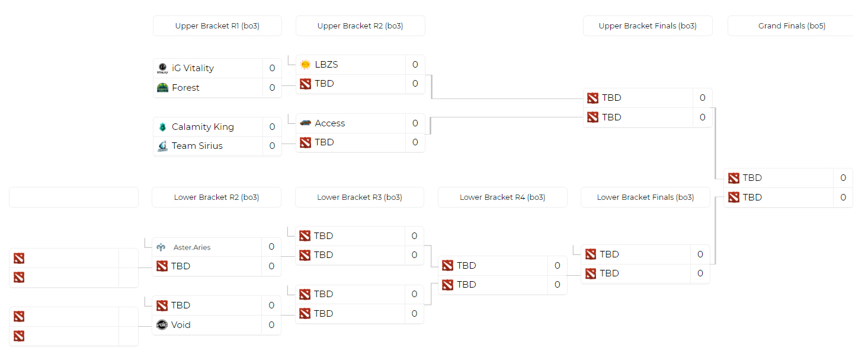Open the iG Vitality team name
This screenshot has height=360, width=868.
tap(193, 68)
